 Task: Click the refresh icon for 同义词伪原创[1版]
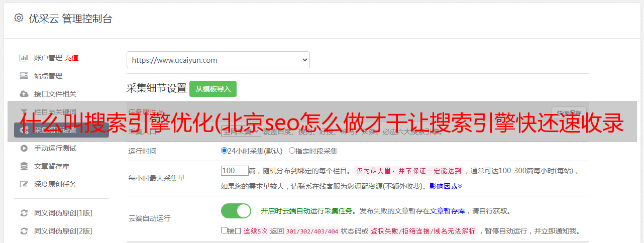24,213
